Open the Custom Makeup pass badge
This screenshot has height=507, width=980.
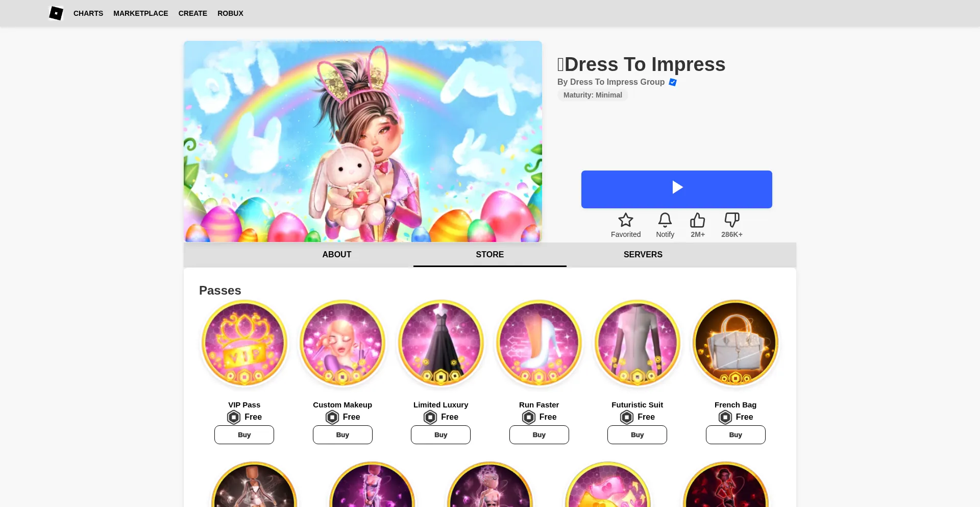coord(342,343)
